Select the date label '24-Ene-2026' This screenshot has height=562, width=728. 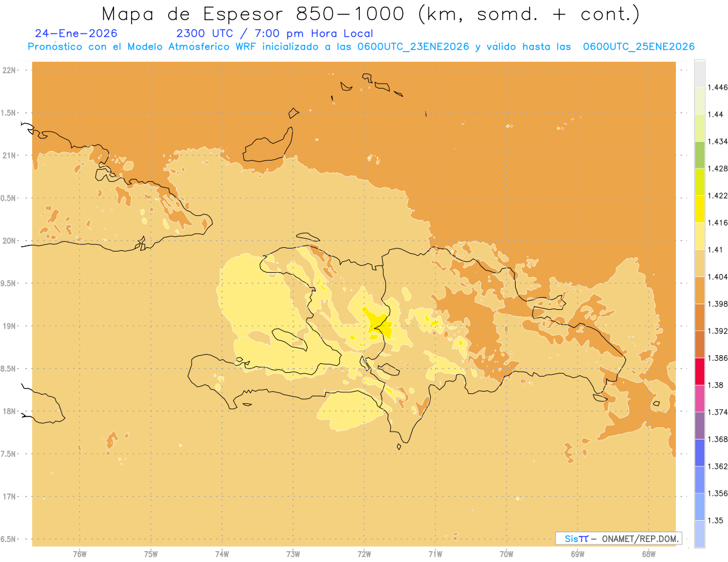(76, 34)
